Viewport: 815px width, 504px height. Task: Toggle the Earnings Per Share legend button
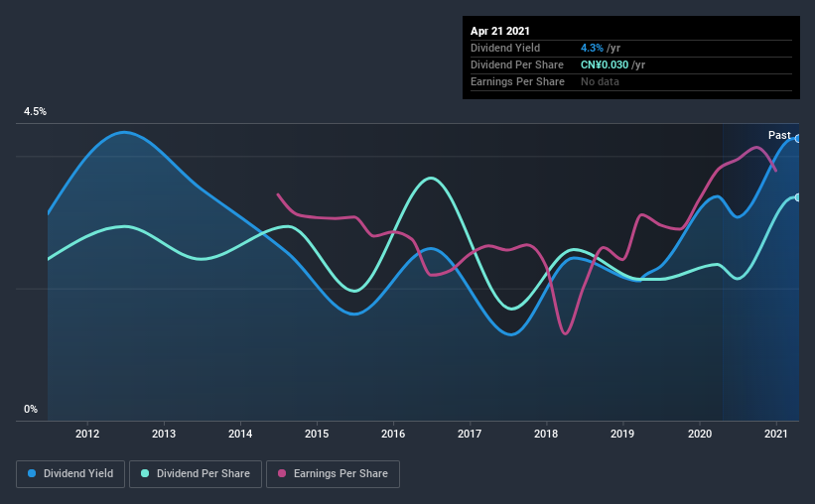(333, 474)
